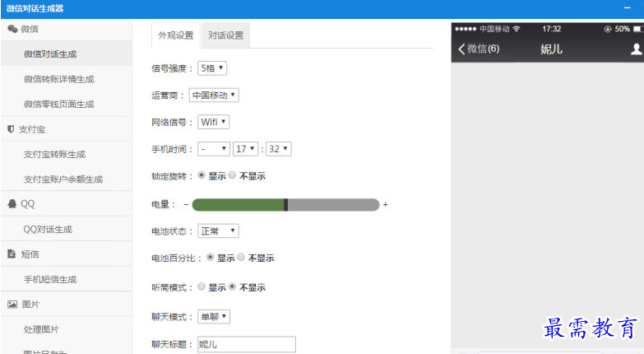
Task: Click the 17:32 time in phone preview
Action: point(551,29)
